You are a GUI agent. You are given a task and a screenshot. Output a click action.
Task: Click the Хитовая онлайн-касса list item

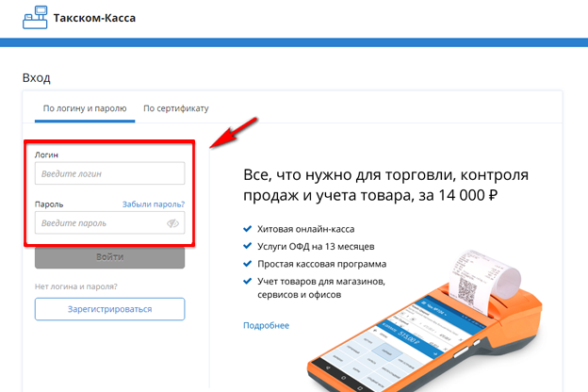(x=305, y=229)
